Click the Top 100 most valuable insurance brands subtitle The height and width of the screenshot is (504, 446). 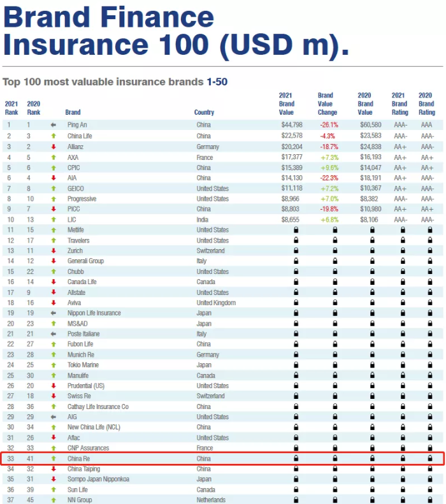pos(115,82)
